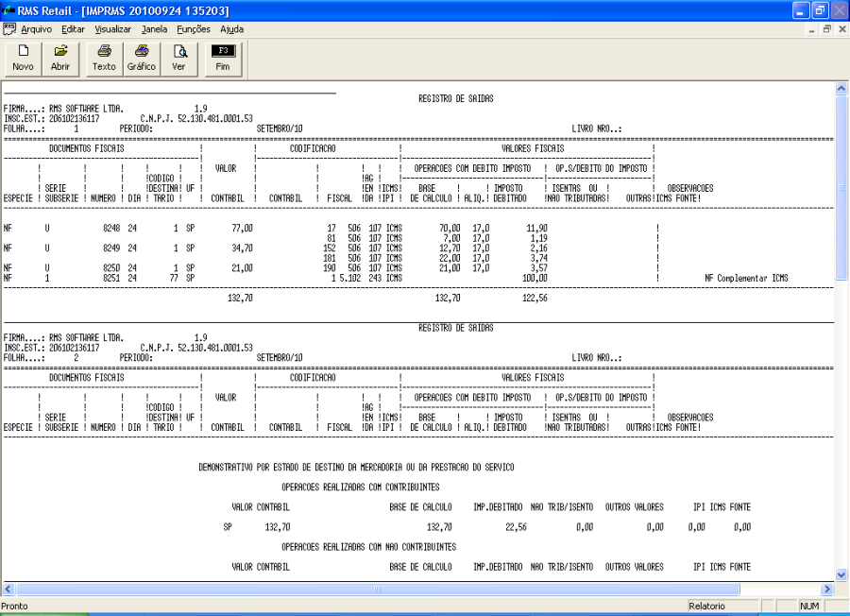The height and width of the screenshot is (616, 850).
Task: Click the horizontal scrollbar left arrow
Action: (8, 589)
